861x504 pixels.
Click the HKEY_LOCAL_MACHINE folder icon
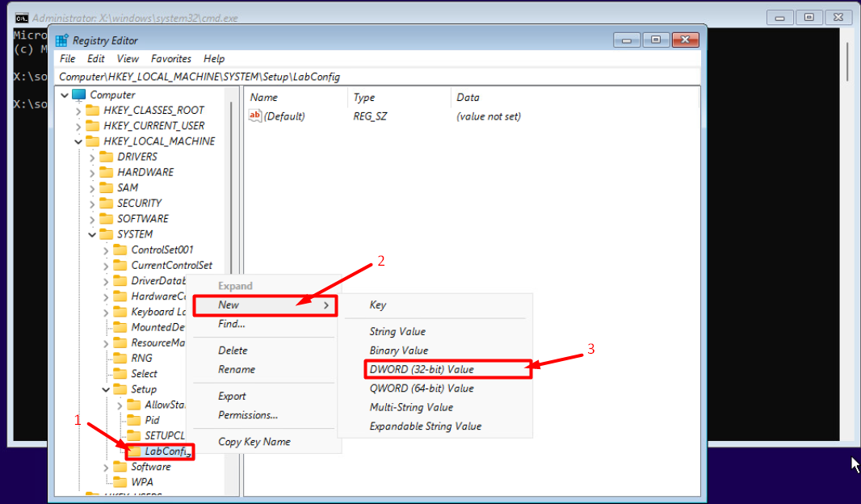[x=93, y=141]
